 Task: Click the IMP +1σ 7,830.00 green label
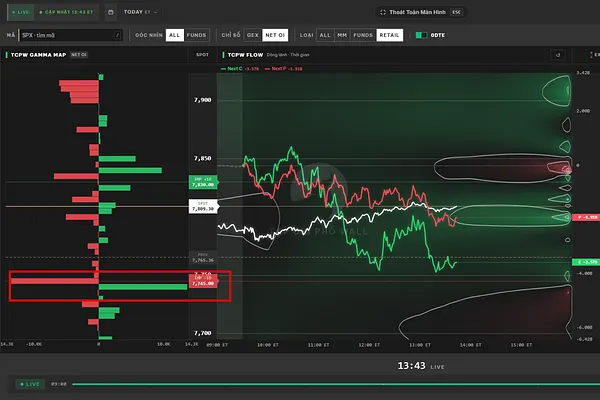tap(203, 182)
